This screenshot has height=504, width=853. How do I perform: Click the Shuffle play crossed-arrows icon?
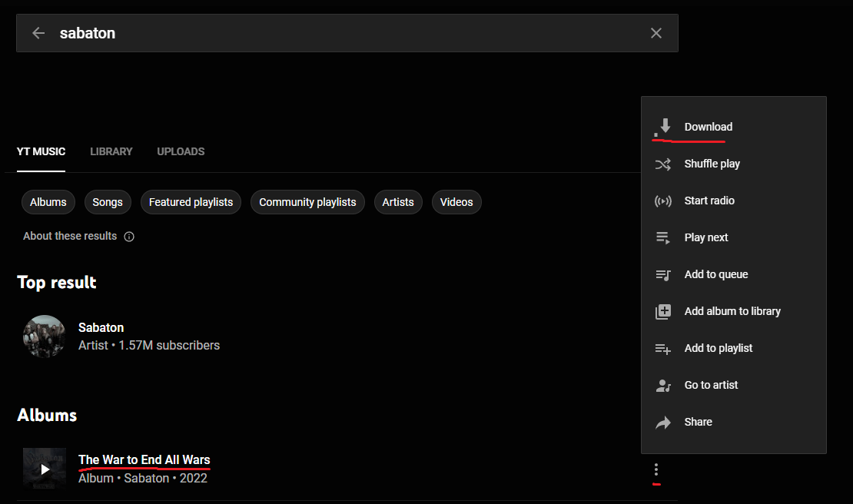pyautogui.click(x=662, y=164)
